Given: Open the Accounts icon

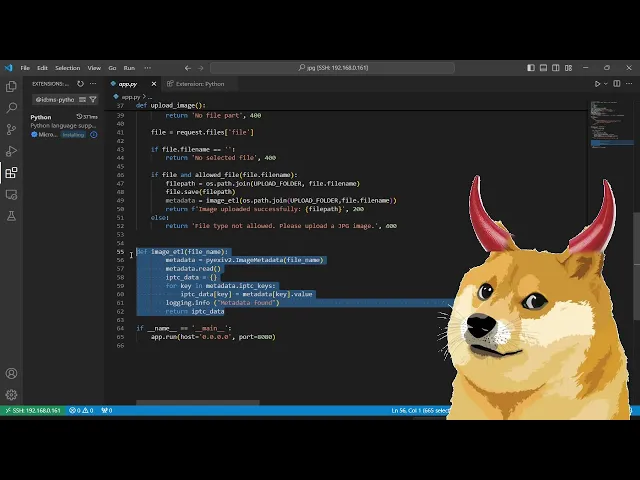Looking at the screenshot, I should pyautogui.click(x=11, y=373).
